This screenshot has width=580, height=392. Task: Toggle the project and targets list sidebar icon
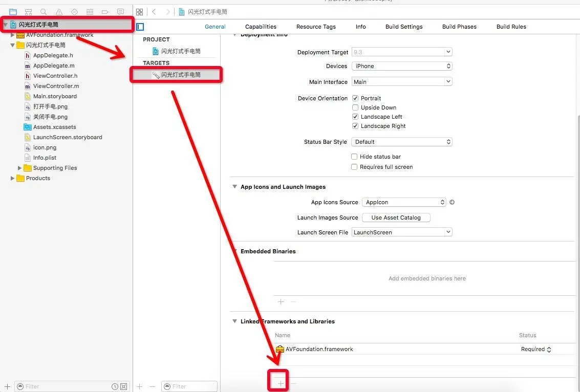[x=140, y=27]
